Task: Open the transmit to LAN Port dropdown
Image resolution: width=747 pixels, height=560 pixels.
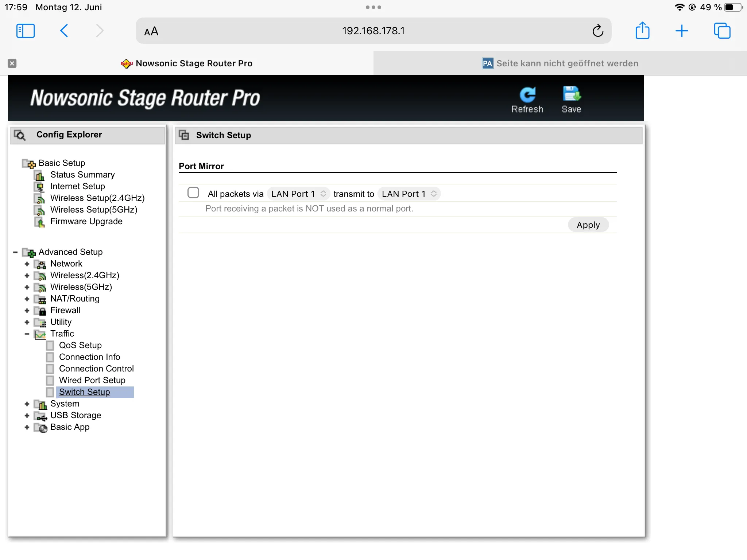Action: (409, 194)
